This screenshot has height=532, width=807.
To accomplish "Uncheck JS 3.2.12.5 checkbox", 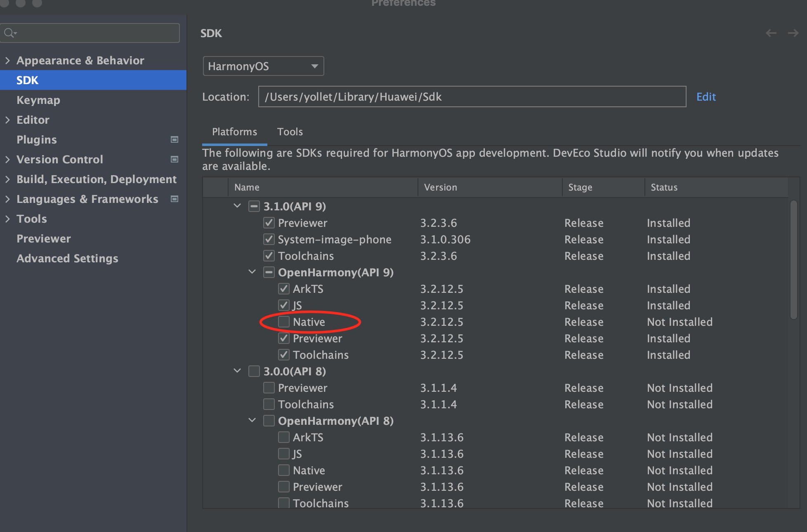I will [x=284, y=305].
